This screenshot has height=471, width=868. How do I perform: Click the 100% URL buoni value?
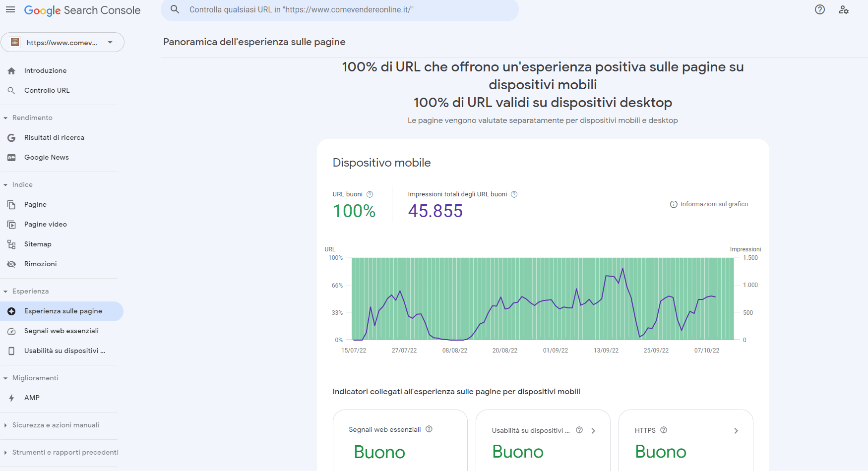point(354,211)
